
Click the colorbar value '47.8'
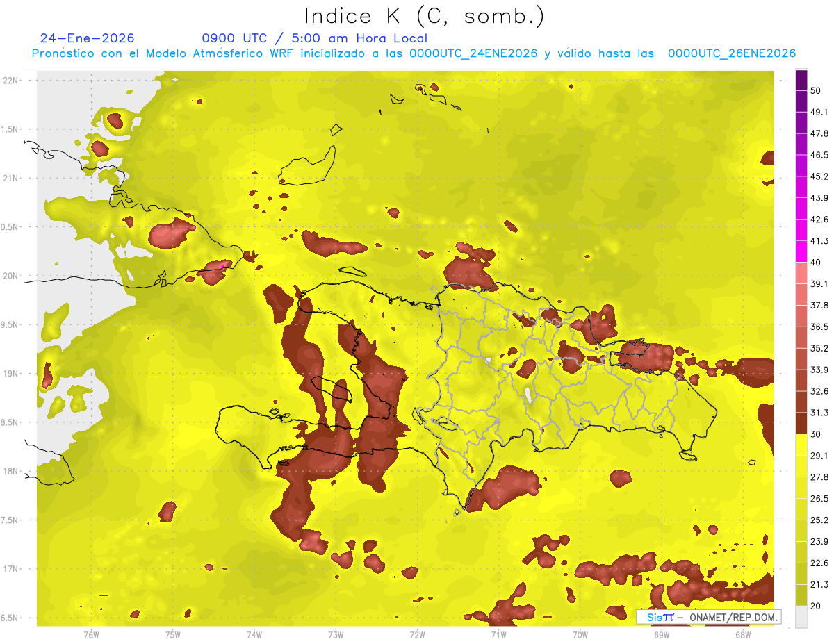[x=819, y=133]
